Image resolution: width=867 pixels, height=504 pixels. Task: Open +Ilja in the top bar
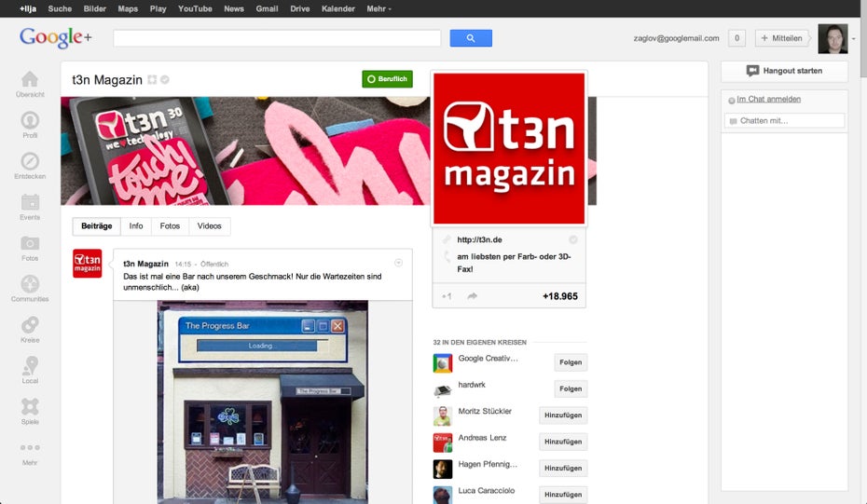(x=28, y=8)
